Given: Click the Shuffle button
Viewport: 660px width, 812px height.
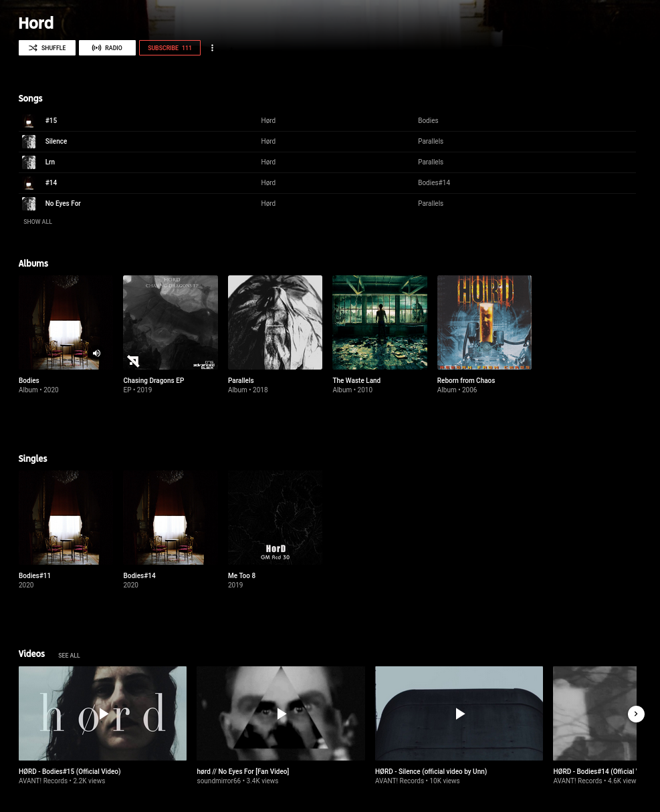Looking at the screenshot, I should tap(47, 48).
